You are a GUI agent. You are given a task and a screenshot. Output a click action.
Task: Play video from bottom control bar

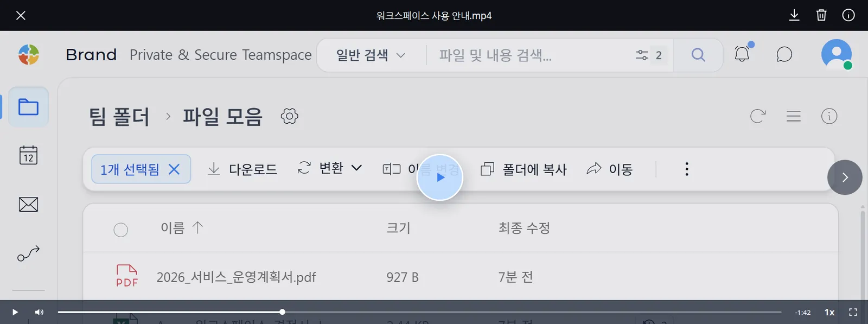[15, 312]
